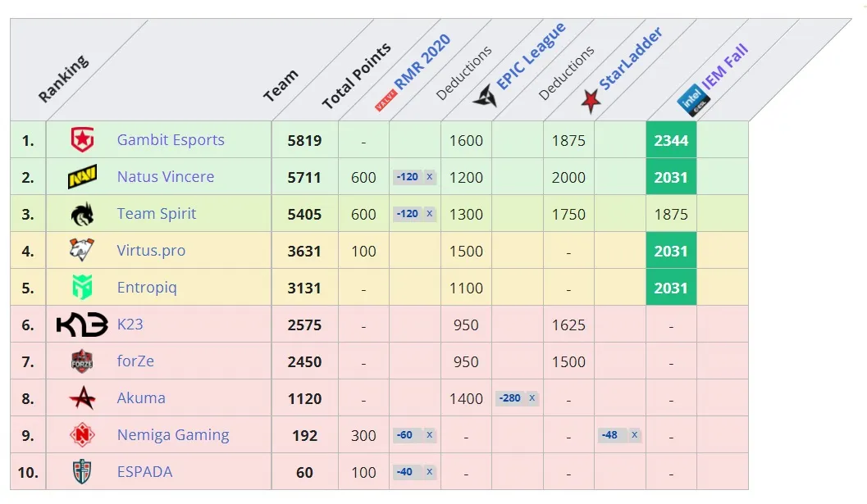Dismiss the -280 deduction on Akuma
This screenshot has height=504, width=867.
pos(532,398)
